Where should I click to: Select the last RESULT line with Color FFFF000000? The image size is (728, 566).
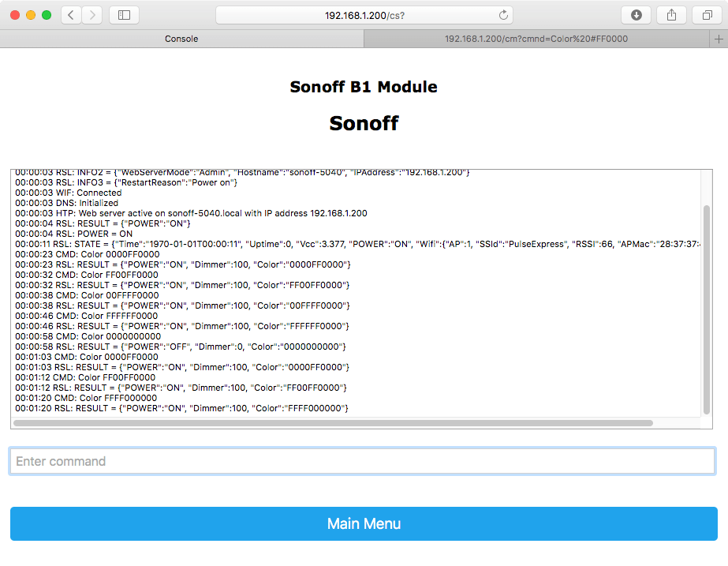pos(181,408)
